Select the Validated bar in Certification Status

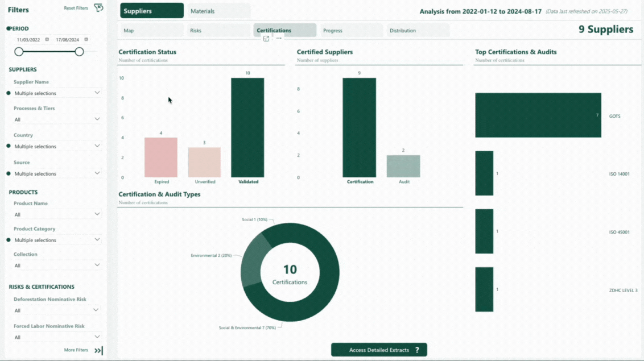point(247,128)
